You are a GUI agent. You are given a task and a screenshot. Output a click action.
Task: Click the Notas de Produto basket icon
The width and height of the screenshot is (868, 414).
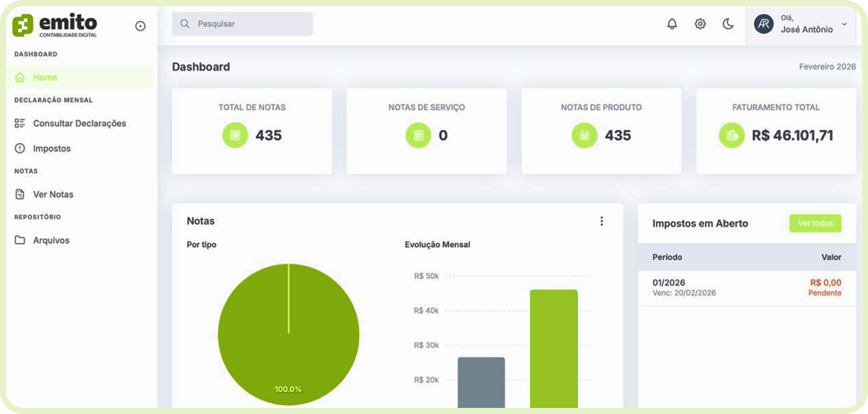point(585,135)
